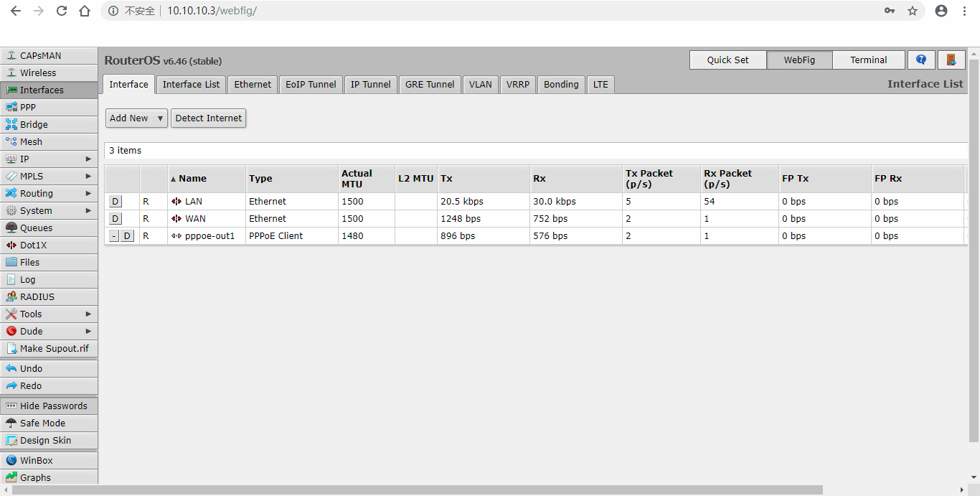Open Quick Set
980x496 pixels.
[x=728, y=60]
